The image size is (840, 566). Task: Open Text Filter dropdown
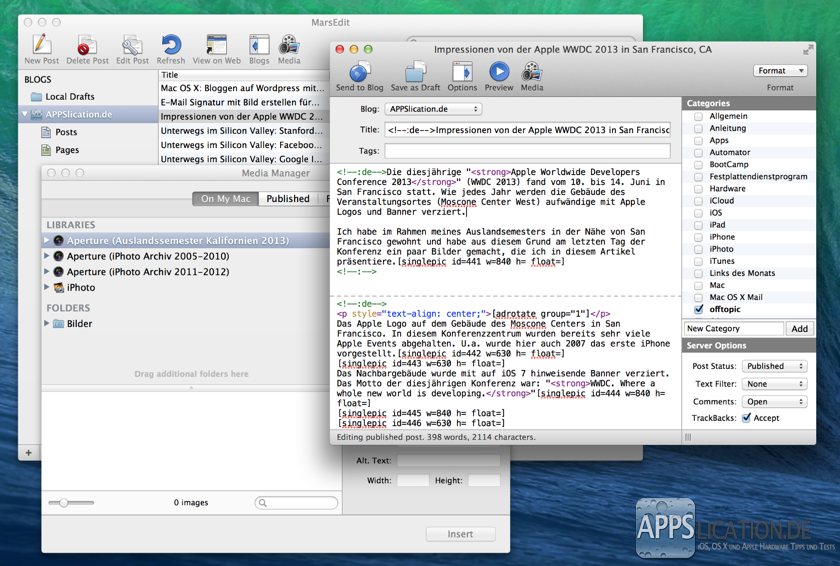click(x=775, y=384)
